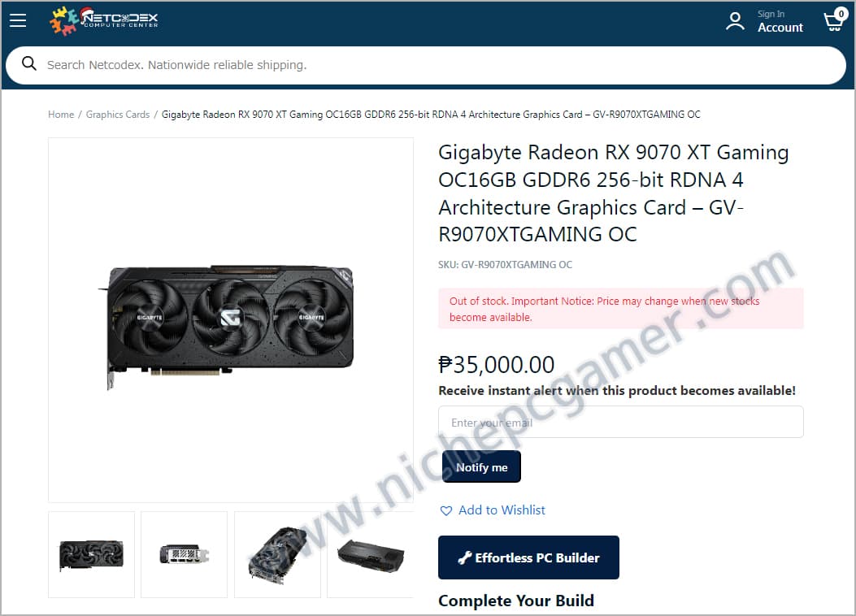Click the search magnifier icon

click(x=29, y=64)
